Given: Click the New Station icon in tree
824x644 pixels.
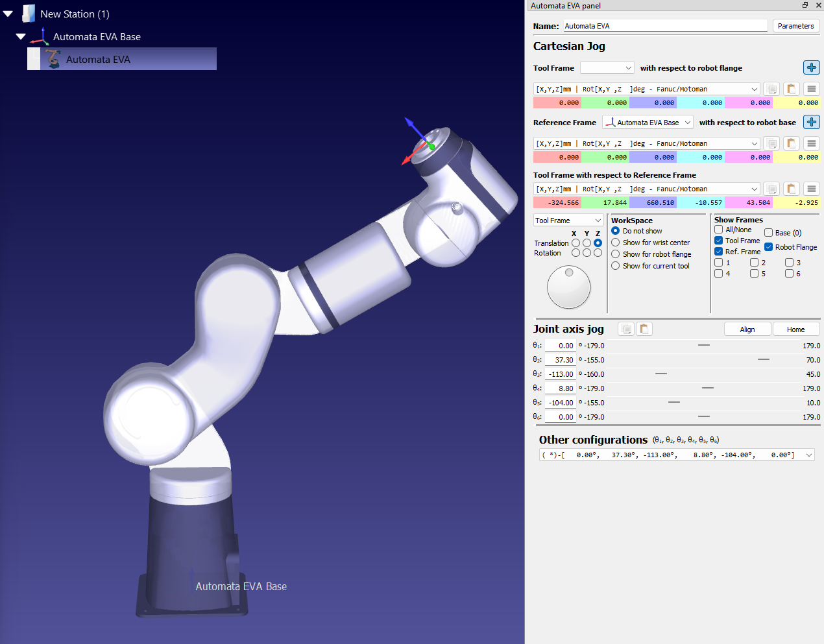Looking at the screenshot, I should pyautogui.click(x=28, y=14).
